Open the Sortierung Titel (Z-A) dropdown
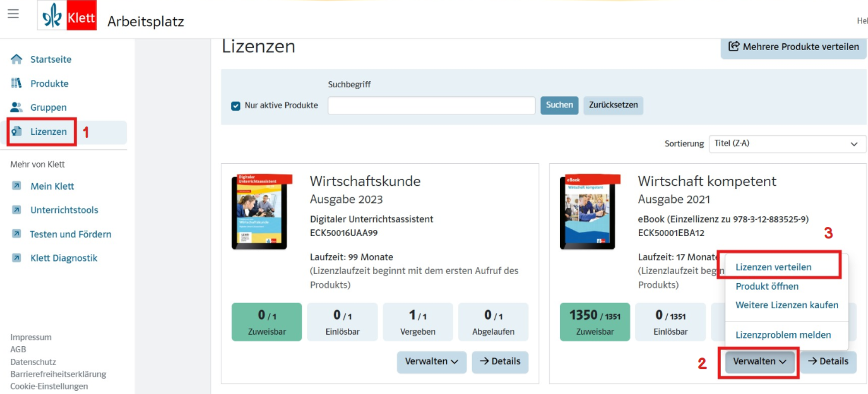The image size is (868, 394). tap(788, 144)
